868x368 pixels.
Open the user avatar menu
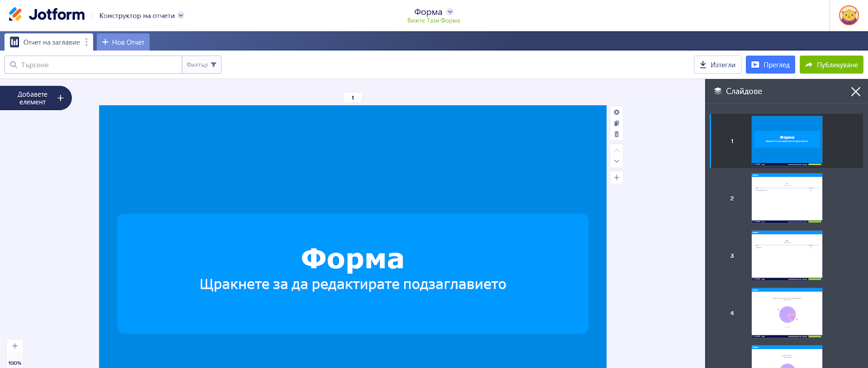point(849,15)
